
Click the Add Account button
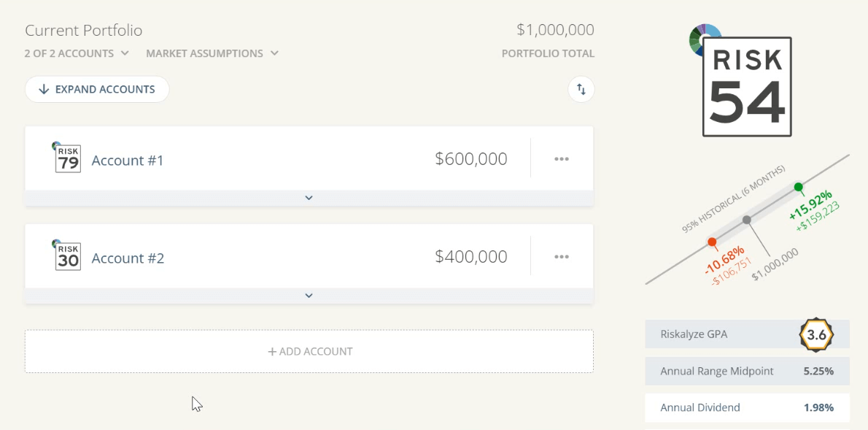(309, 351)
